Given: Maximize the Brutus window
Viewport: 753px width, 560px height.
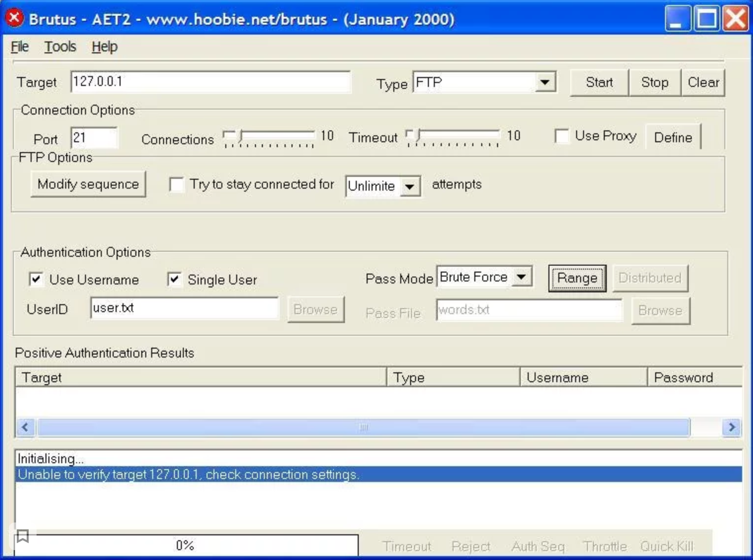Looking at the screenshot, I should 707,19.
